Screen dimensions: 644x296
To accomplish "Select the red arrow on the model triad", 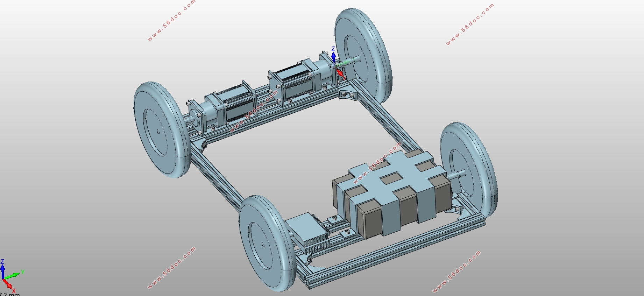I will 341,73.
